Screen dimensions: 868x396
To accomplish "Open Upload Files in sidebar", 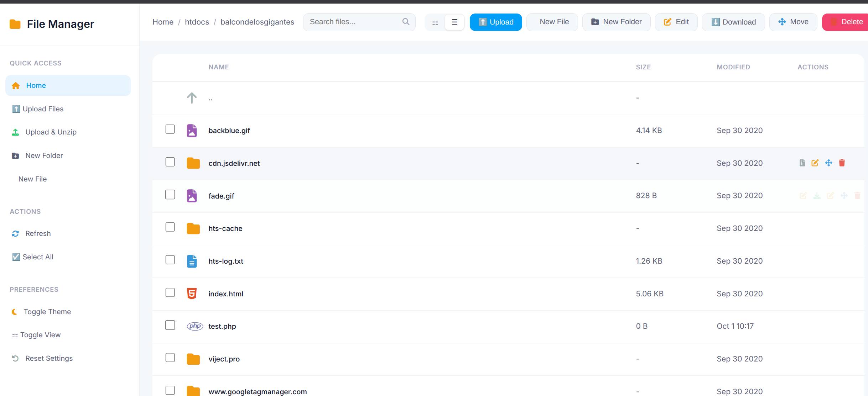I will click(68, 109).
